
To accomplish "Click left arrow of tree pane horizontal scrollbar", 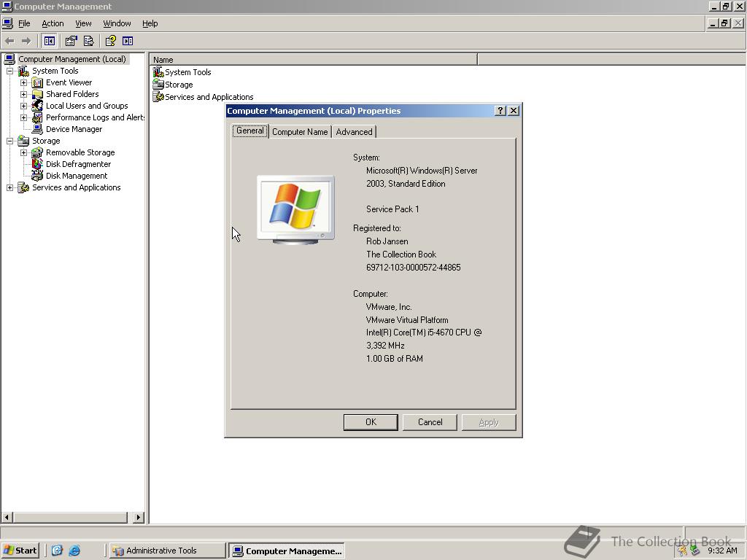I will [x=7, y=517].
